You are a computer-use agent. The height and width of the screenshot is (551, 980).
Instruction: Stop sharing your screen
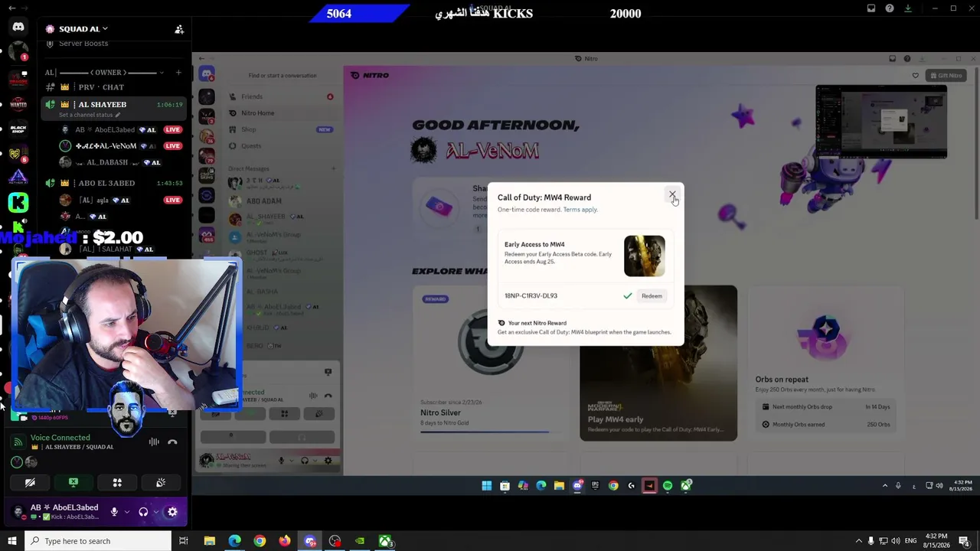click(73, 483)
